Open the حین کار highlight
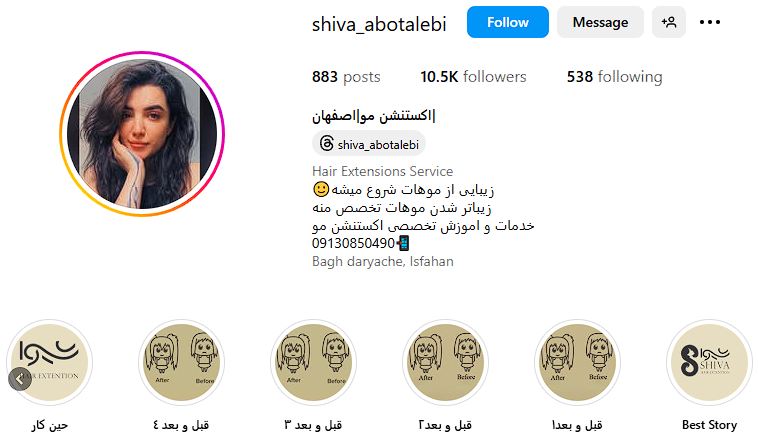Screen dimensions: 758x438 pos(49,362)
